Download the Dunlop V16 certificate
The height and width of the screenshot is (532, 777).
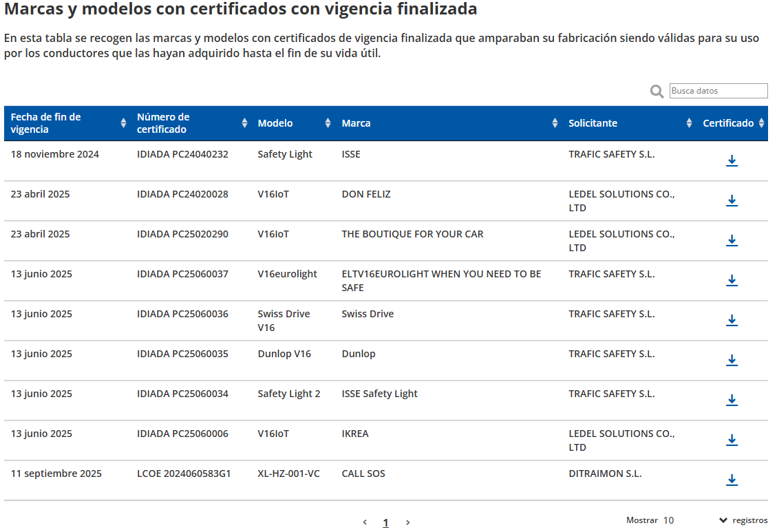tap(732, 360)
